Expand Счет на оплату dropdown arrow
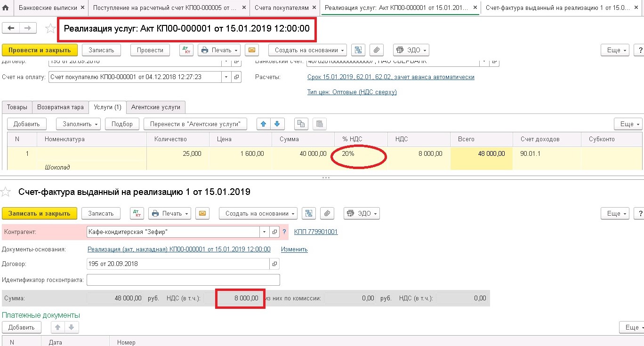Viewport: 644px width, 346px height. click(x=226, y=77)
